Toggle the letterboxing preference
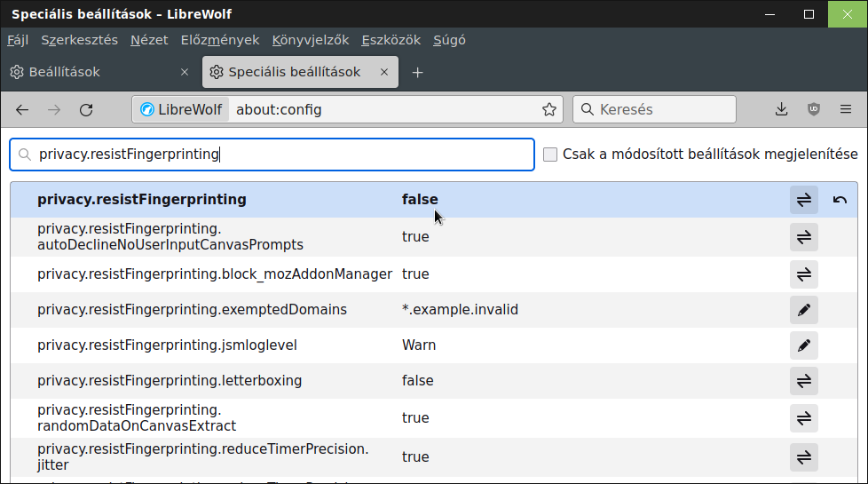The height and width of the screenshot is (484, 868). coord(804,380)
